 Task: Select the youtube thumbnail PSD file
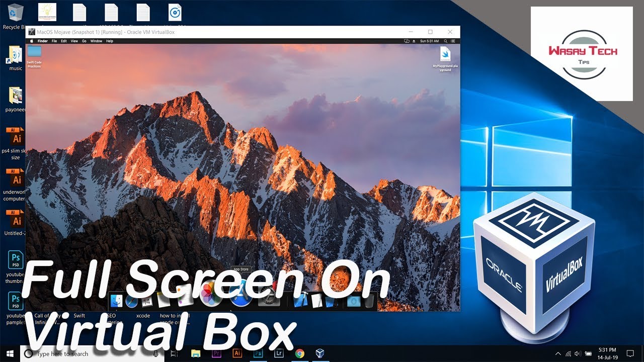(16, 268)
